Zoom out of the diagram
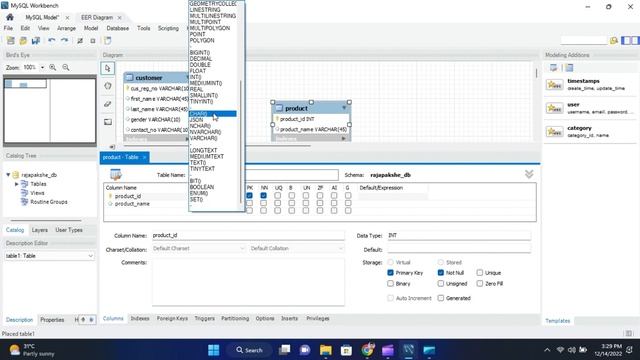640x360 pixels. pyautogui.click(x=66, y=67)
